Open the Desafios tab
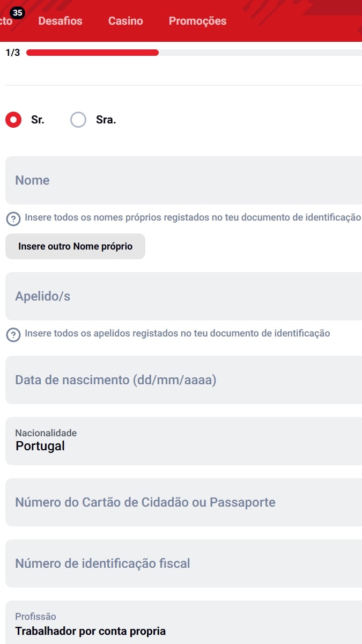The width and height of the screenshot is (362, 644). pyautogui.click(x=60, y=21)
